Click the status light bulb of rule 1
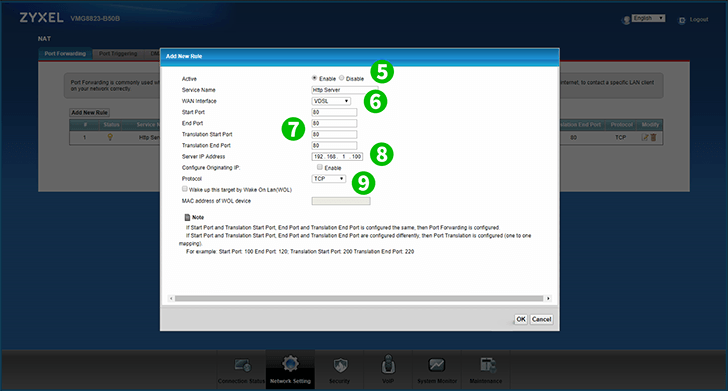Viewport: 728px width, 391px height. (110, 137)
